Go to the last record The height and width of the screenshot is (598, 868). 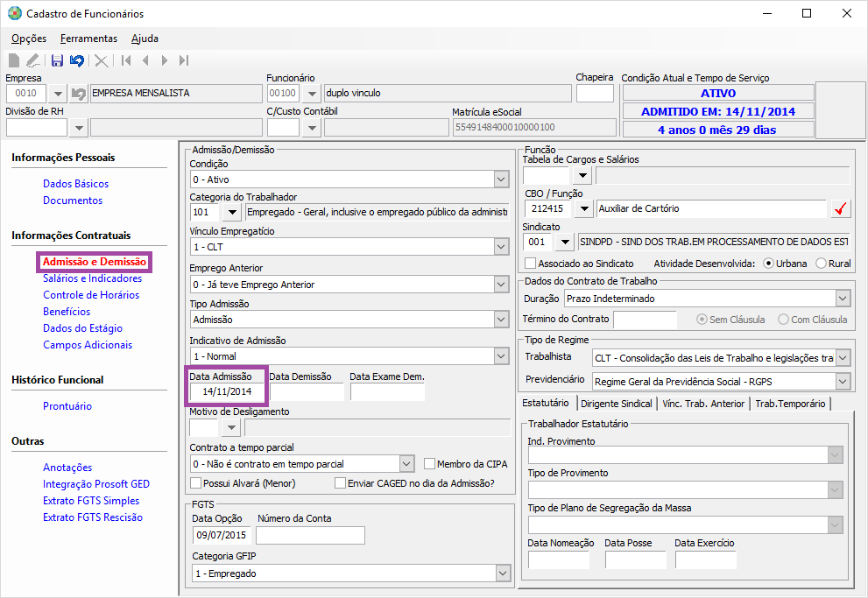tap(184, 60)
